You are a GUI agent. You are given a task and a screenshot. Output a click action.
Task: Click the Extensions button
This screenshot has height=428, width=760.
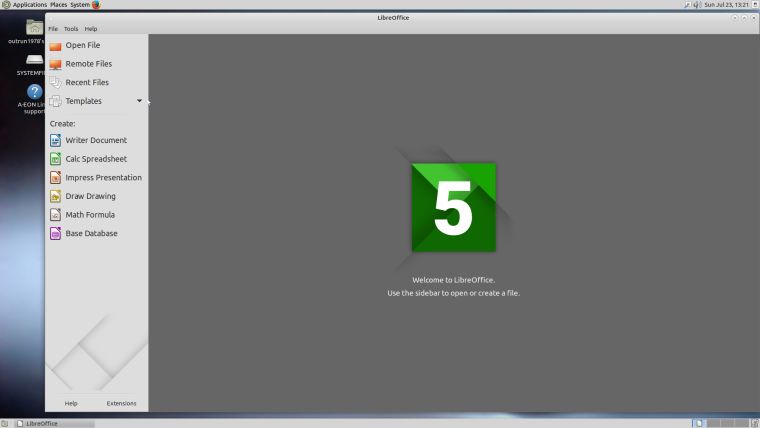tap(121, 403)
